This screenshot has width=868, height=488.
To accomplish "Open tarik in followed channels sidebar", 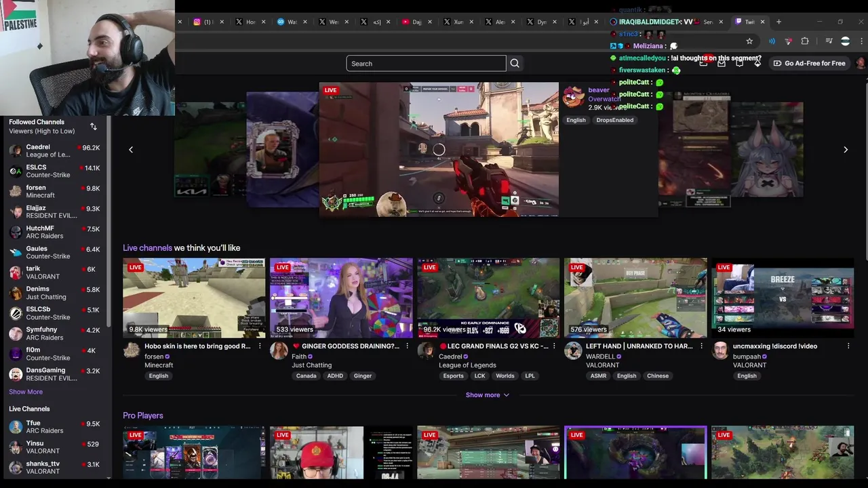I will pyautogui.click(x=54, y=272).
